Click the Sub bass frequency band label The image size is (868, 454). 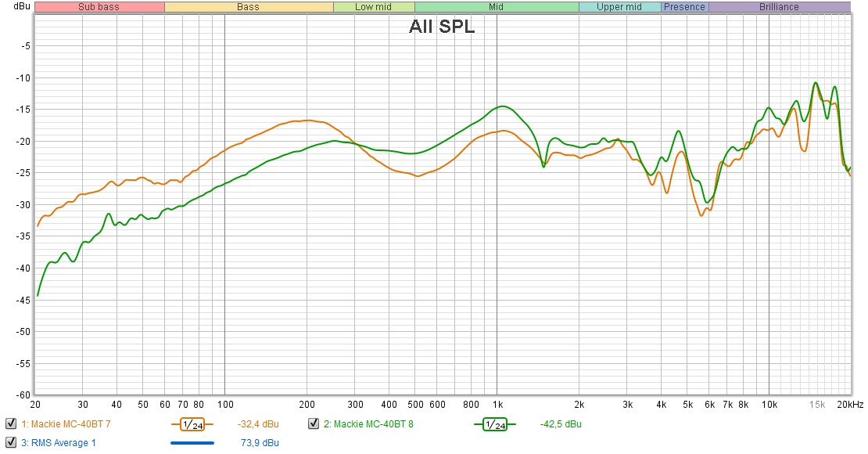pos(99,6)
